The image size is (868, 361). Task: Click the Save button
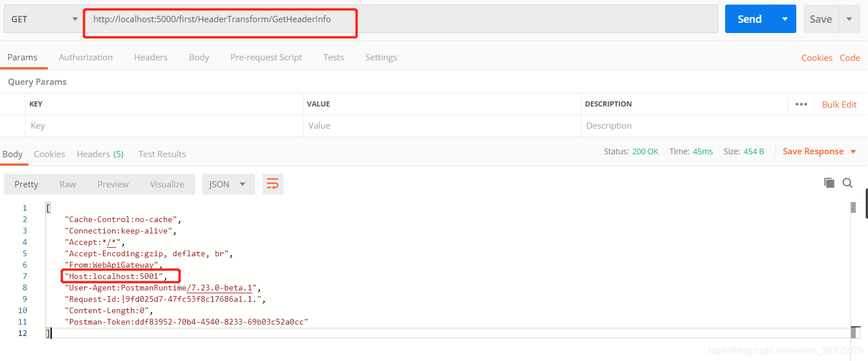(821, 19)
